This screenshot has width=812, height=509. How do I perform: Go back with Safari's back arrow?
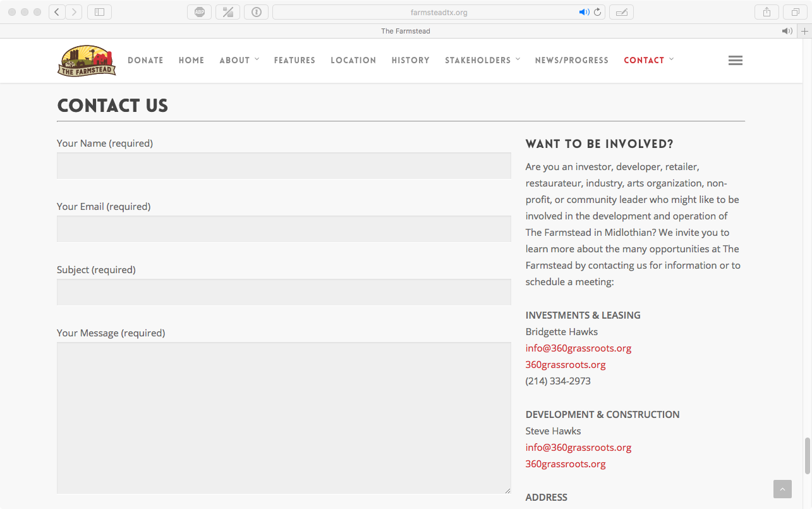[x=58, y=12]
